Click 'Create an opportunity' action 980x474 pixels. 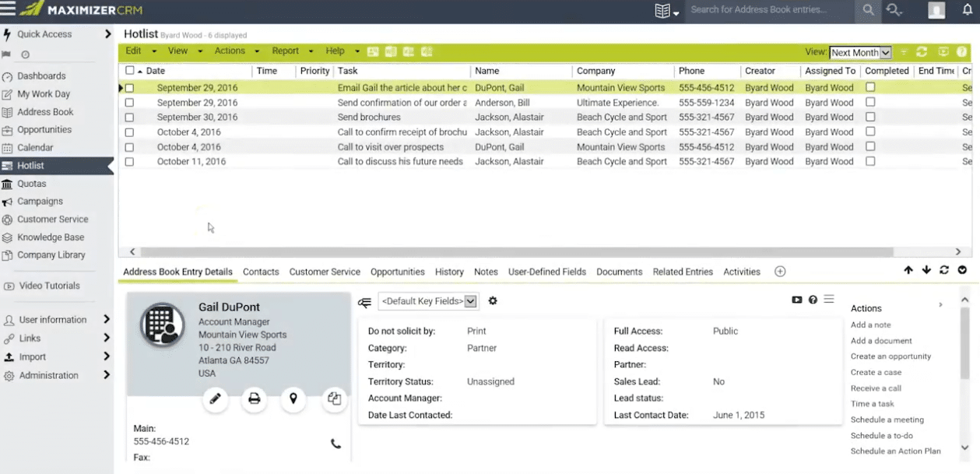(891, 356)
